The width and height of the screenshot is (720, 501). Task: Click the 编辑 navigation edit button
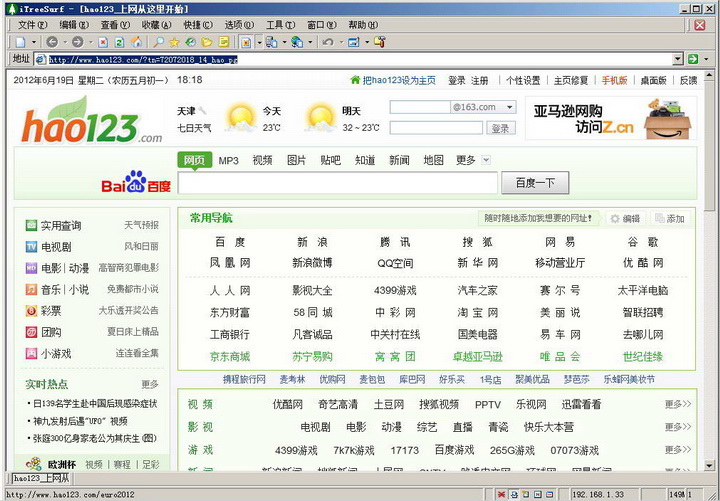[x=625, y=219]
